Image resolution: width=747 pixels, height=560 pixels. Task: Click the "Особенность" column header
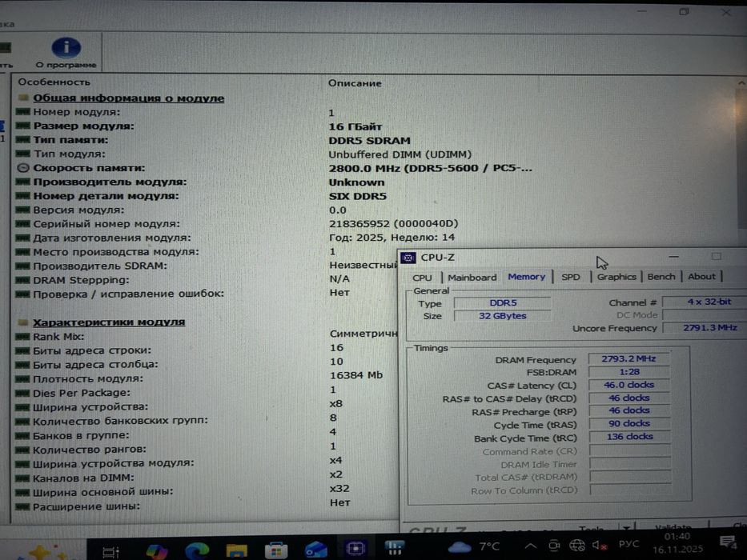[54, 82]
